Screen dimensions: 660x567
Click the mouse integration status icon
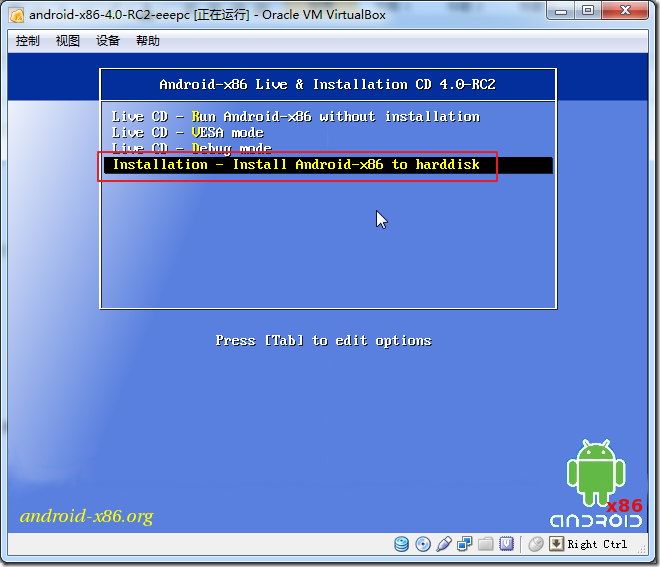(x=535, y=544)
